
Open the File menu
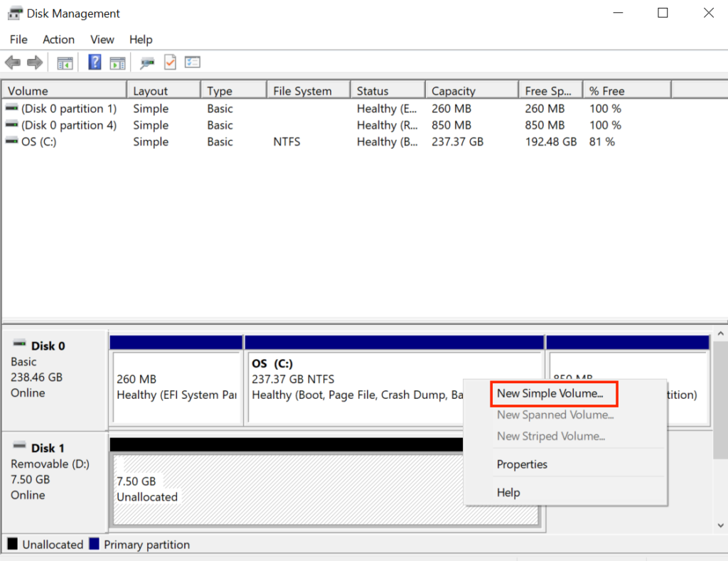pyautogui.click(x=18, y=40)
